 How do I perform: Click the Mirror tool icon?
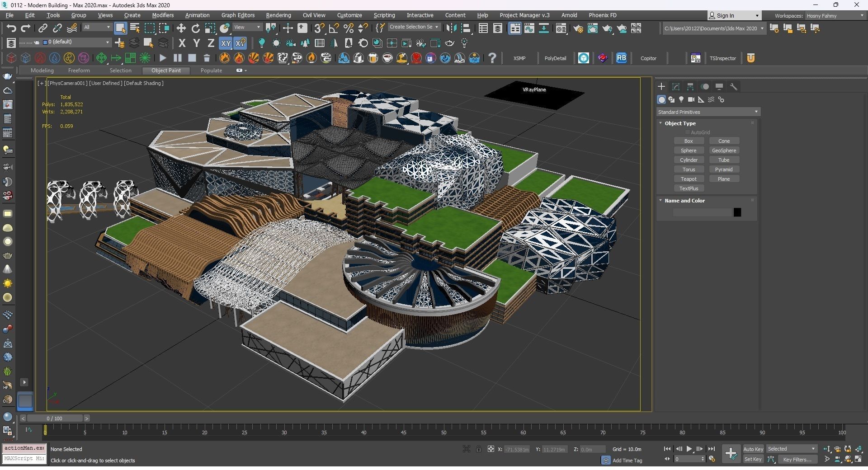click(x=451, y=28)
